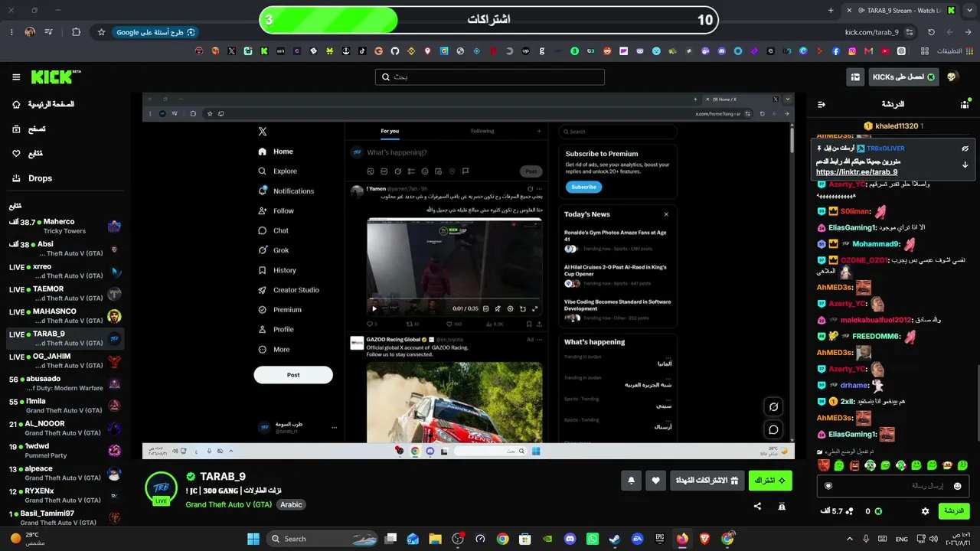The image size is (980, 551).
Task: Click the Kick search field
Action: [490, 77]
